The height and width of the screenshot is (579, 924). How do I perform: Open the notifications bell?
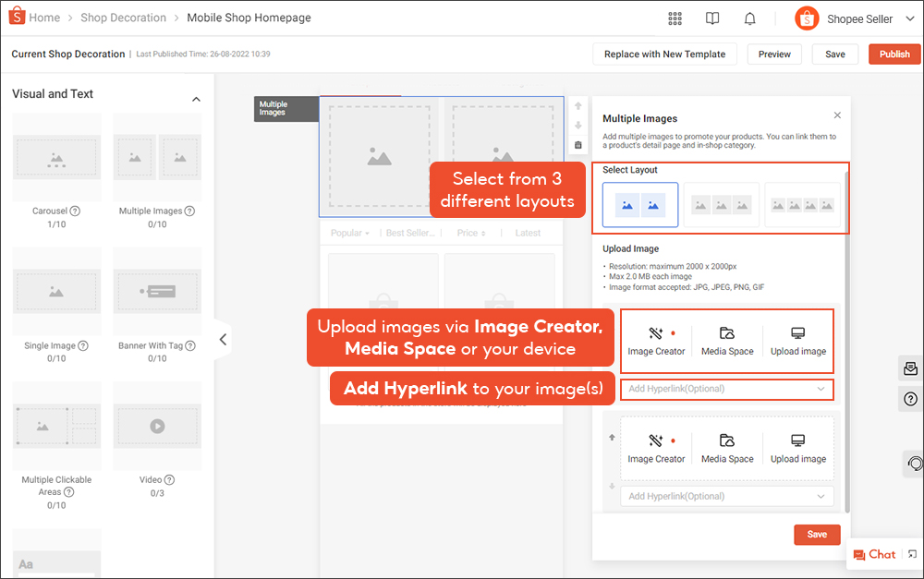coord(750,18)
